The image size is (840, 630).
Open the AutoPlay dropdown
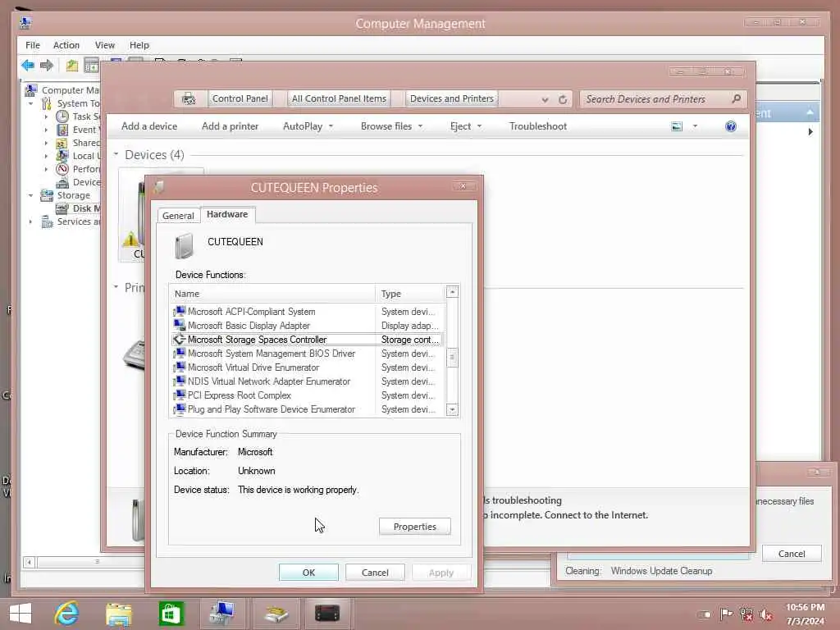click(x=308, y=126)
